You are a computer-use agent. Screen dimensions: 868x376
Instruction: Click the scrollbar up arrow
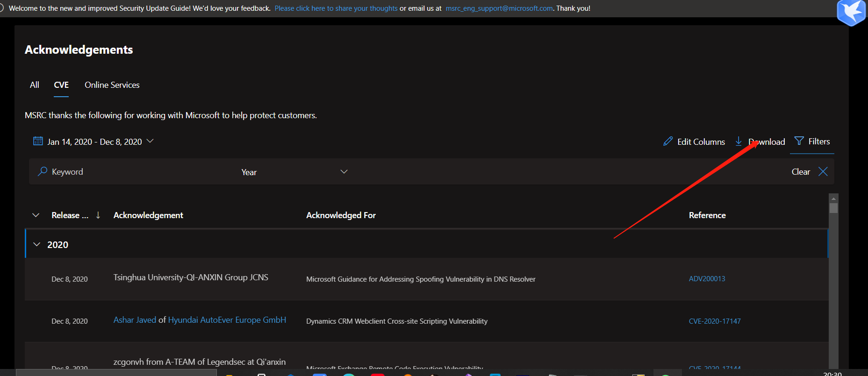coord(833,199)
